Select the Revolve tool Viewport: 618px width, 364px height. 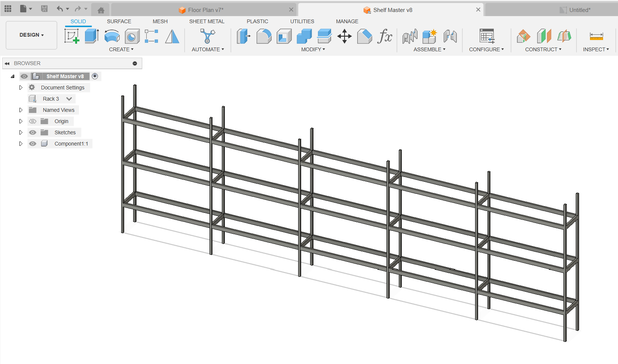[112, 36]
